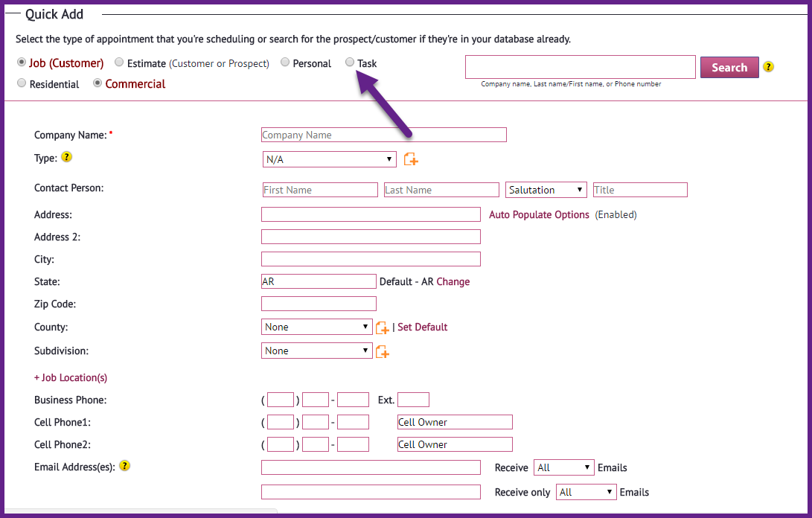This screenshot has height=518, width=812.
Task: Open the County dropdown set to None
Action: [x=316, y=327]
